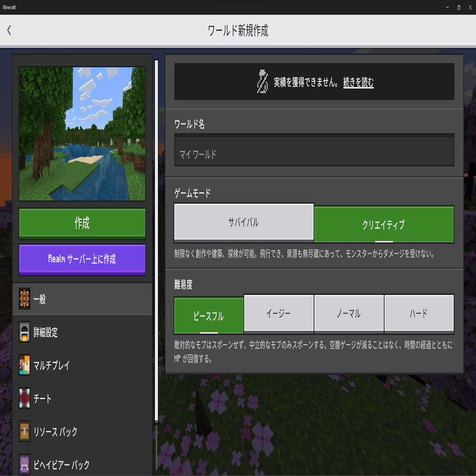
Task: Open the 続きを読む link
Action: tap(358, 82)
